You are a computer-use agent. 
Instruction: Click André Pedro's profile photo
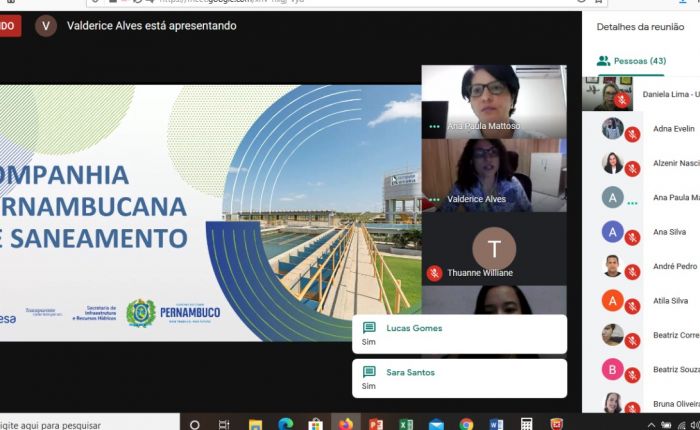point(612,266)
